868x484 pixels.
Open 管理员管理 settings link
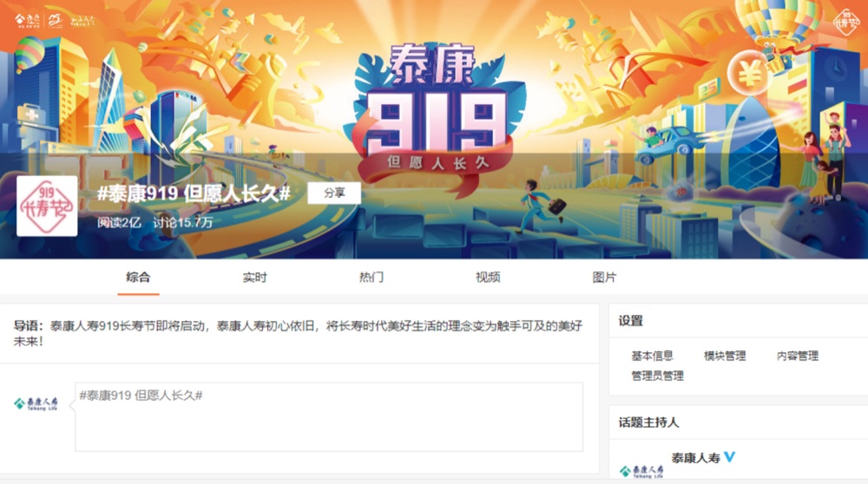click(658, 376)
